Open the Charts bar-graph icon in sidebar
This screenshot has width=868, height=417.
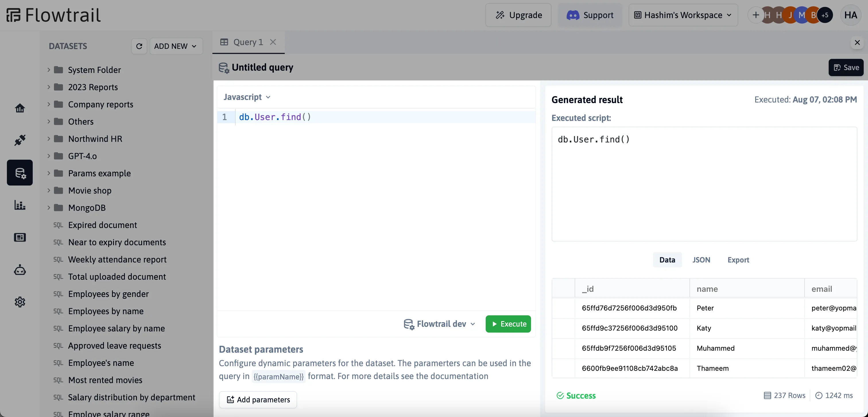tap(20, 205)
